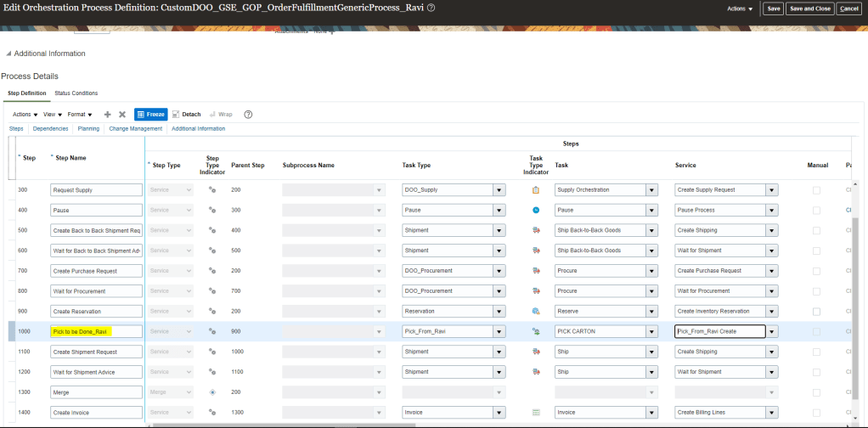Click the table help question mark icon
This screenshot has height=428, width=868.
[248, 114]
